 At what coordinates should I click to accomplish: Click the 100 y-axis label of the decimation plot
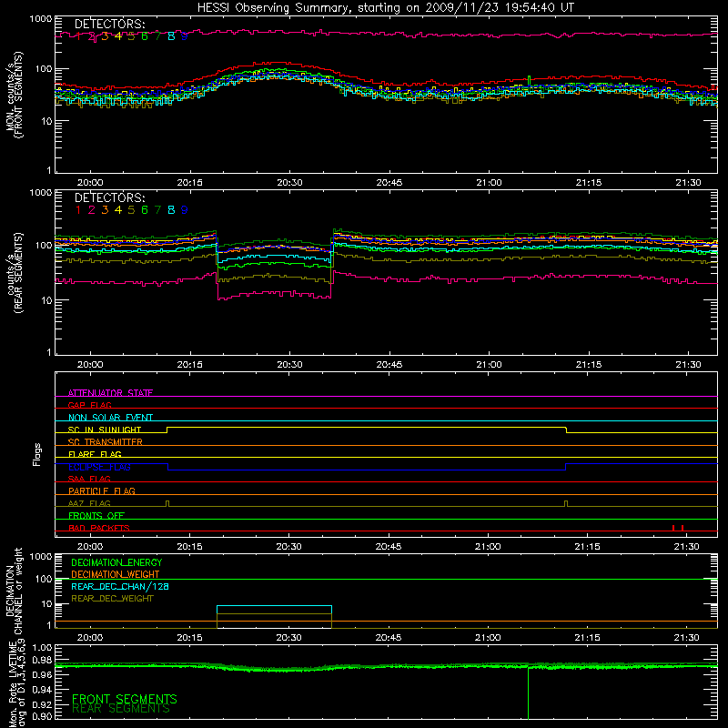point(45,579)
